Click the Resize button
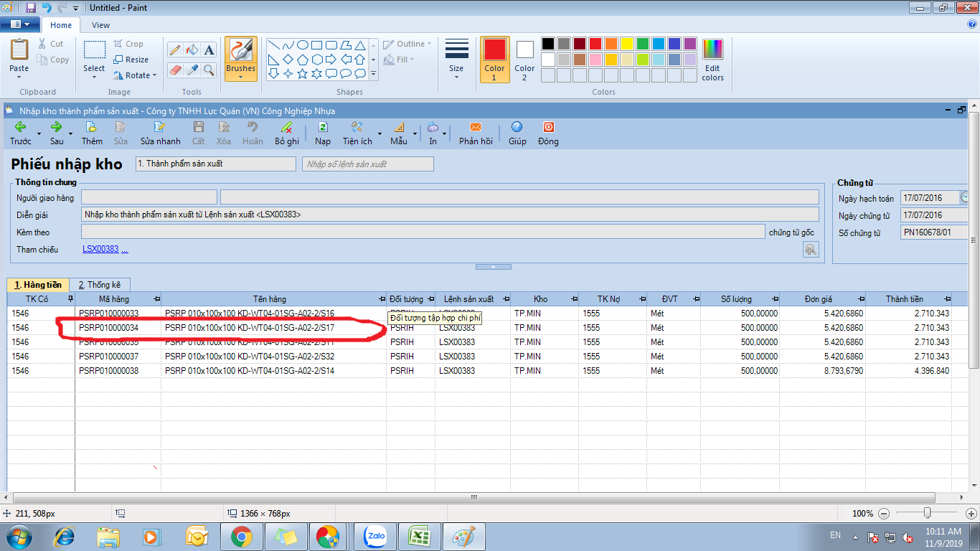Image resolution: width=980 pixels, height=551 pixels. (131, 60)
